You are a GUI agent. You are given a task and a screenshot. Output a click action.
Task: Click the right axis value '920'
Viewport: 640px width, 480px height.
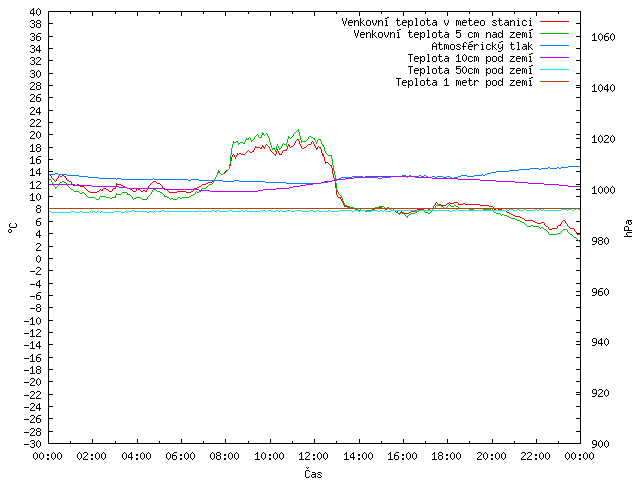600,393
